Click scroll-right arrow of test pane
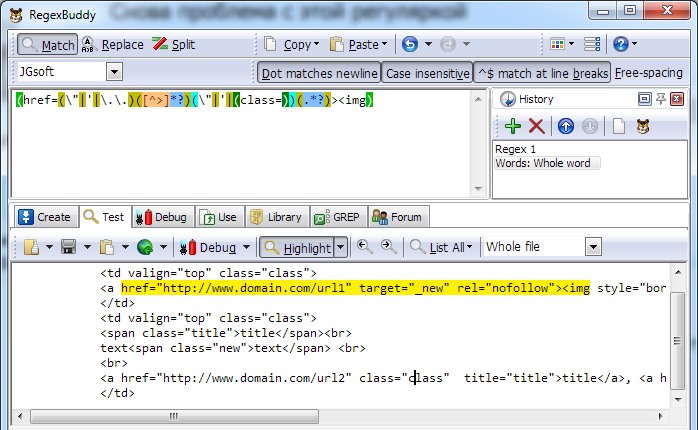 coord(661,416)
